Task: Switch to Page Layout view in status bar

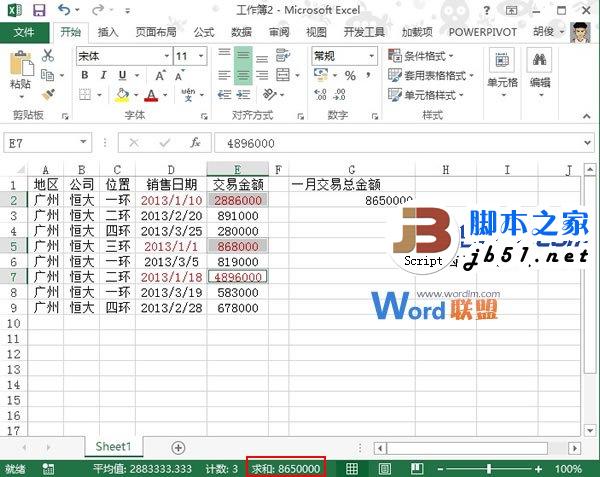Action: pyautogui.click(x=384, y=468)
